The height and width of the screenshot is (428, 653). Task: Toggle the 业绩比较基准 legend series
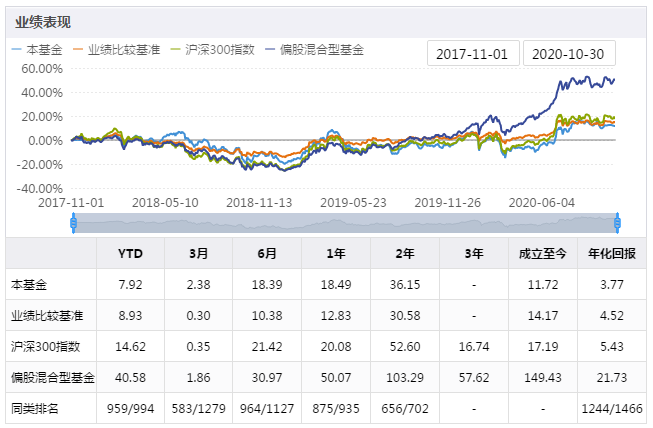coord(117,50)
